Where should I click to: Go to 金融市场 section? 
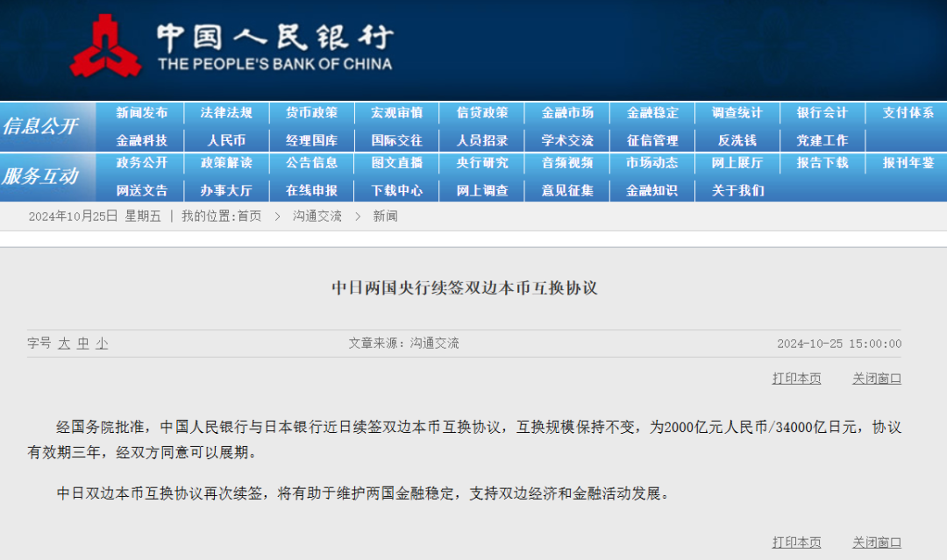point(567,113)
